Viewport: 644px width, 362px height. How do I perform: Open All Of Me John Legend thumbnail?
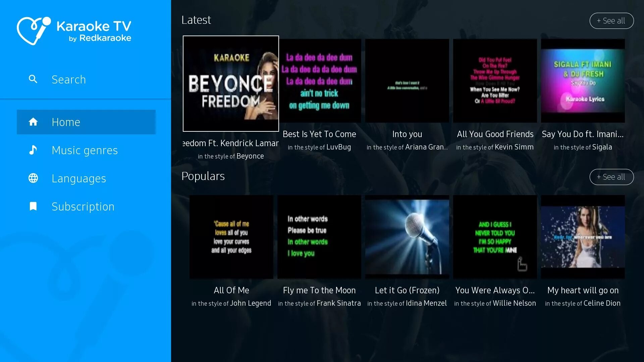click(x=231, y=237)
